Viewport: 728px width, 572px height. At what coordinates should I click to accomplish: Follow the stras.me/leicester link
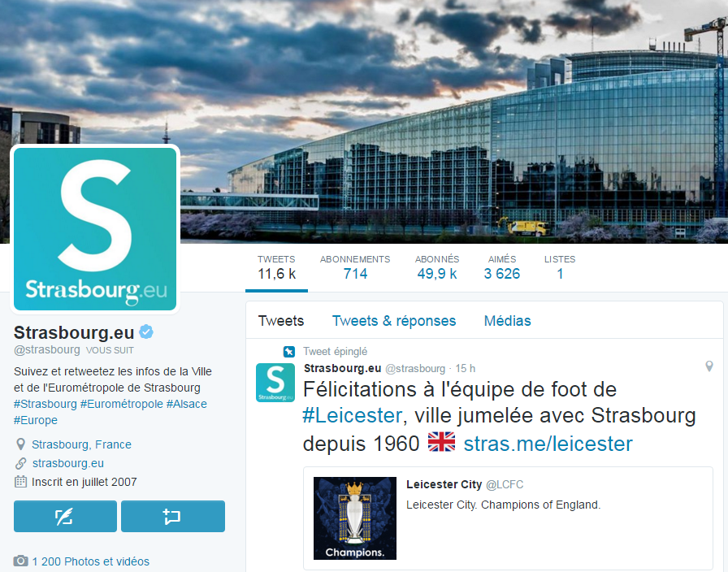[x=548, y=444]
